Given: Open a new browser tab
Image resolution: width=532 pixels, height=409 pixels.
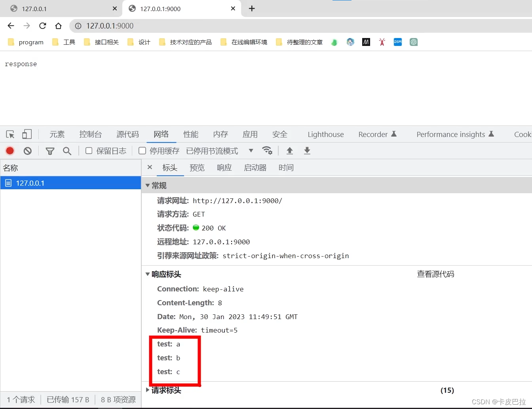Looking at the screenshot, I should 252,8.
